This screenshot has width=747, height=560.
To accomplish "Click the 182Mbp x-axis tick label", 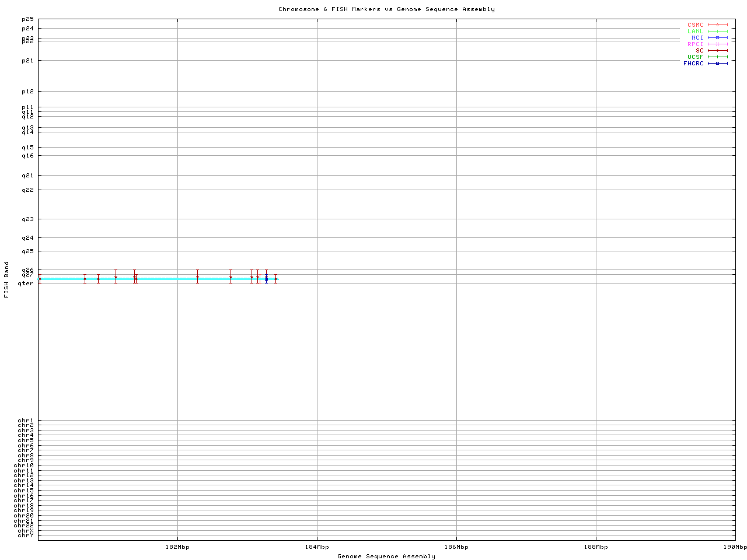I will (x=177, y=547).
